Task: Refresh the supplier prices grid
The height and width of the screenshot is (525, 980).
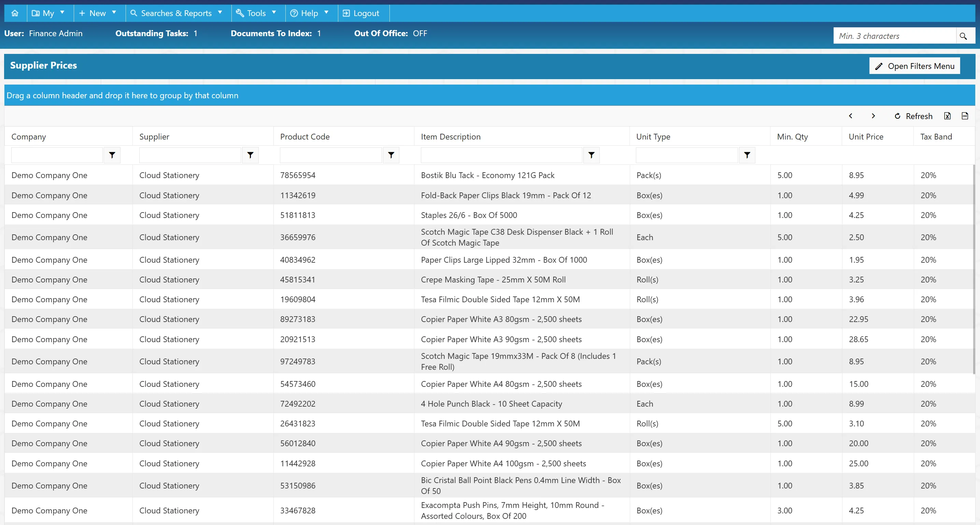Action: coord(913,116)
